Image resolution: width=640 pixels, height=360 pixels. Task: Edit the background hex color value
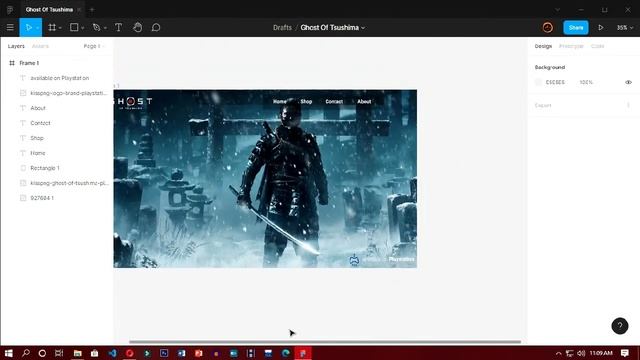coord(555,82)
